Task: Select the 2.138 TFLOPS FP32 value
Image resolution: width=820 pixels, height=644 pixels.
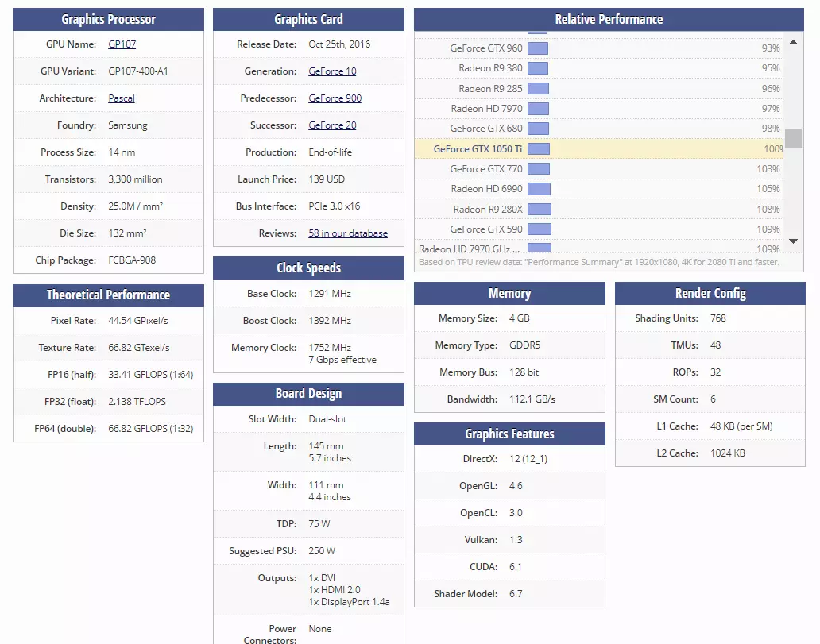Action: click(137, 402)
